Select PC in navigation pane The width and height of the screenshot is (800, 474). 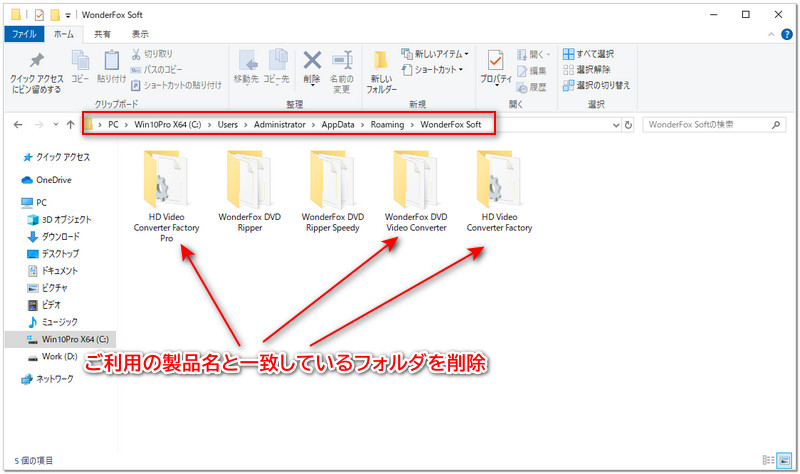(34, 203)
